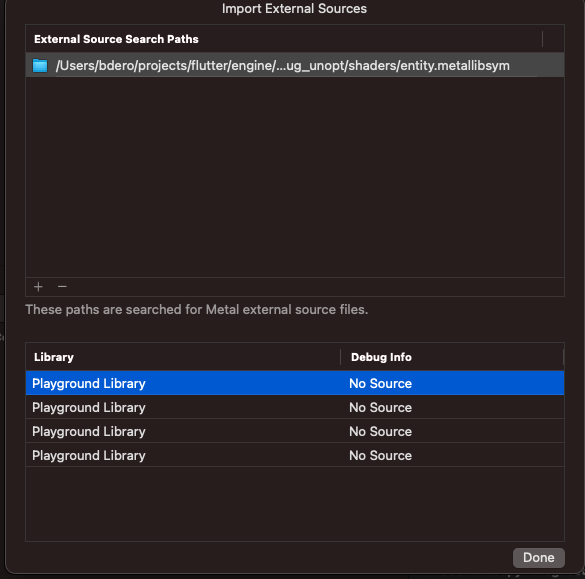
Task: Click the plus button to add search path
Action: coord(38,287)
